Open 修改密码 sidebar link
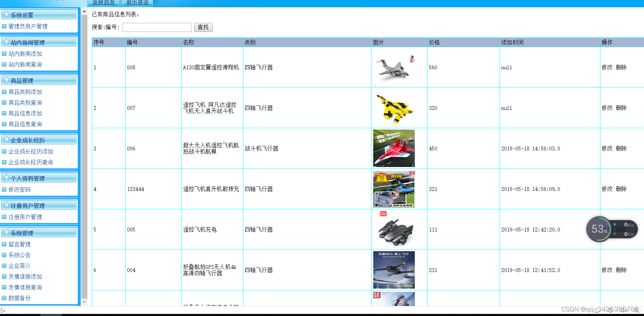Image resolution: width=644 pixels, height=316 pixels. 20,190
